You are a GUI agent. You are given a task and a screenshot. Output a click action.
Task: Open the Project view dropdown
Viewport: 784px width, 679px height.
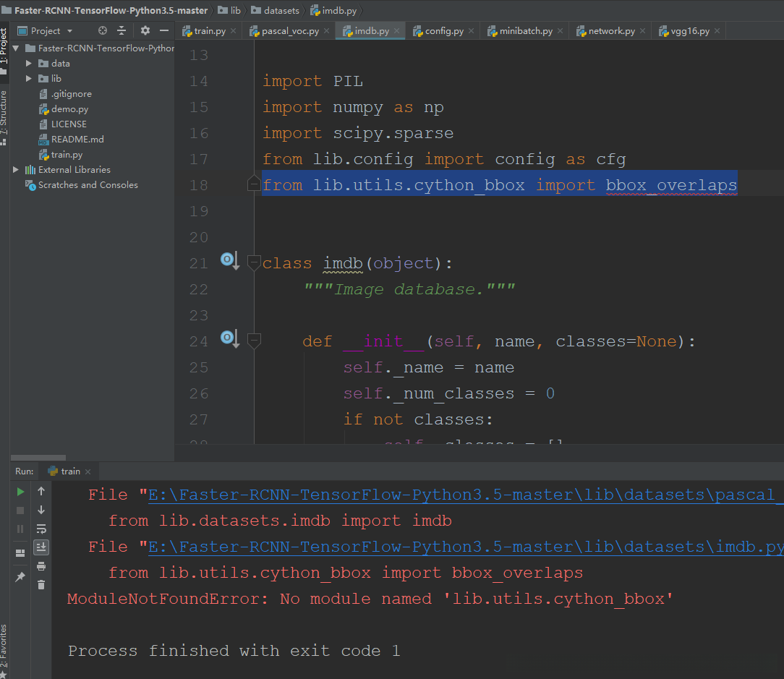coord(69,31)
